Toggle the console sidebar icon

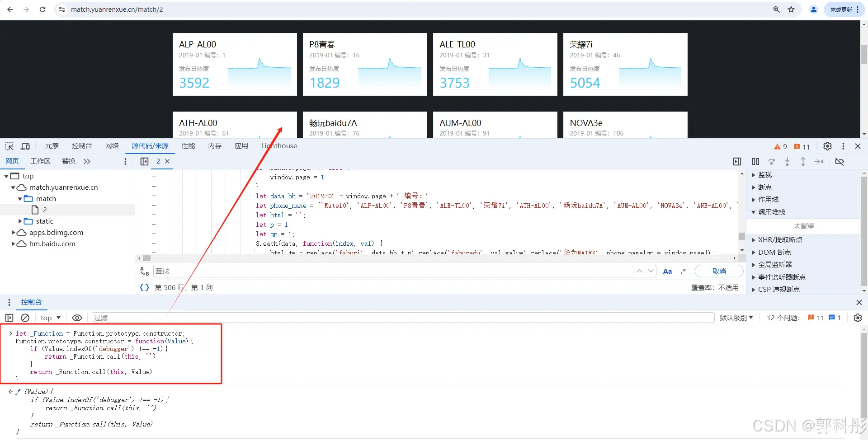point(9,318)
